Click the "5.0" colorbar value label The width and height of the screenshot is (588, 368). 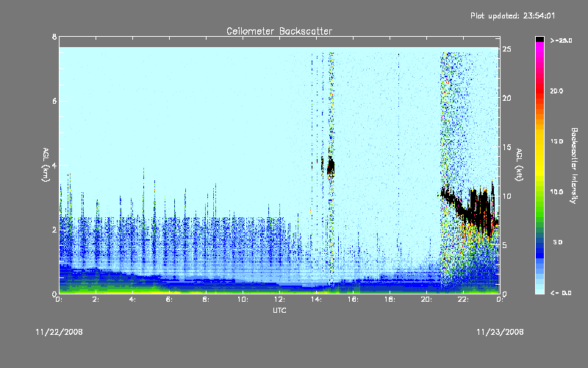[557, 242]
